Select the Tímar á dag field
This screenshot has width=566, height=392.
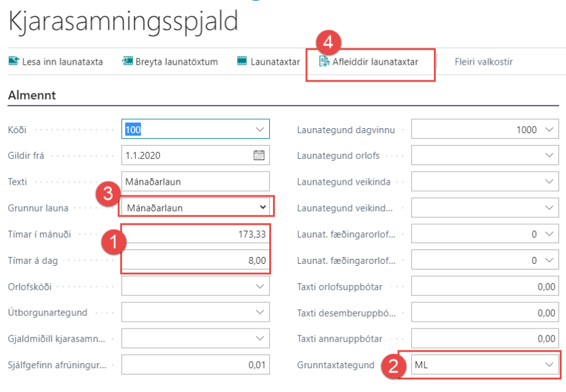pyautogui.click(x=195, y=260)
